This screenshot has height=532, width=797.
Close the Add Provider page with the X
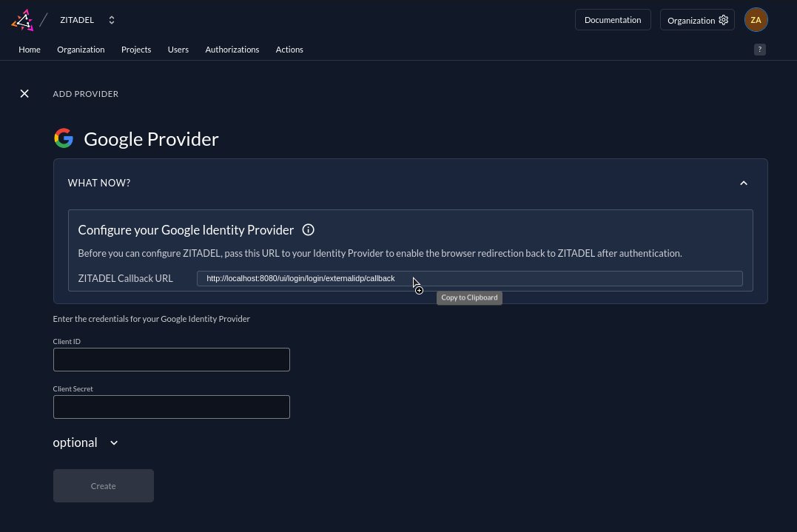24,93
